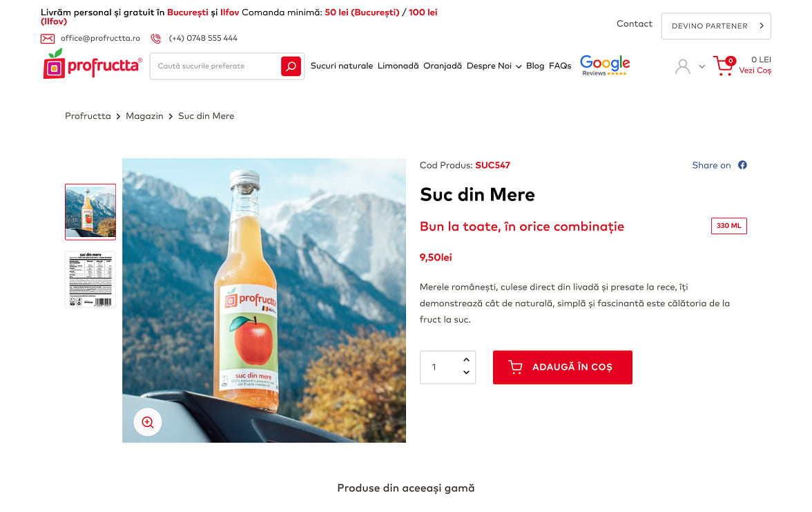
Task: Click the Magazin breadcrumb link
Action: pyautogui.click(x=144, y=116)
